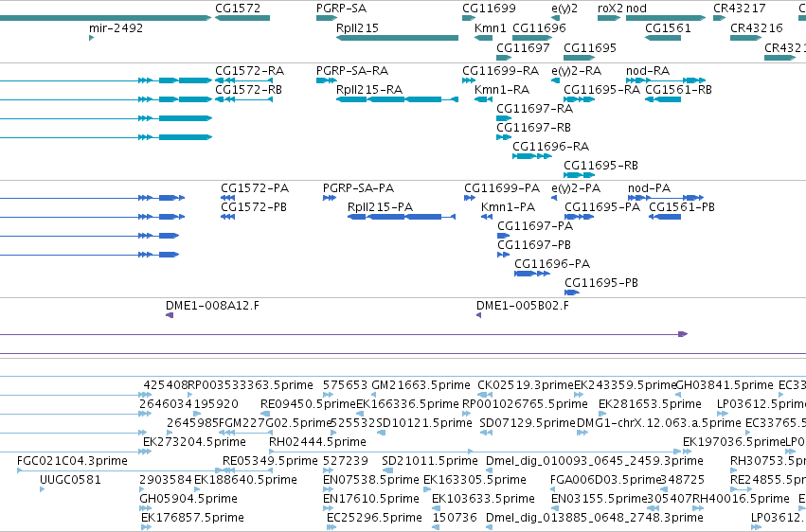Select the roX2 gene feature
This screenshot has height=532, width=806.
[609, 18]
